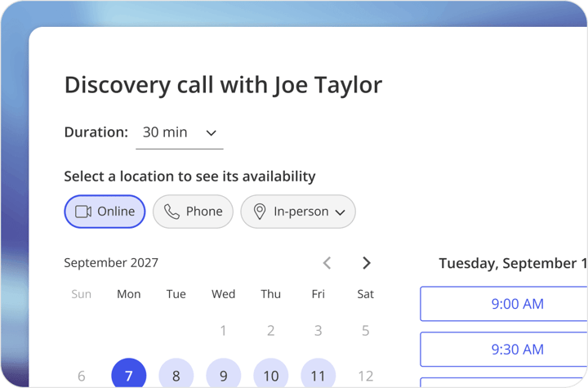588x388 pixels.
Task: Select the Online location option
Action: 105,212
